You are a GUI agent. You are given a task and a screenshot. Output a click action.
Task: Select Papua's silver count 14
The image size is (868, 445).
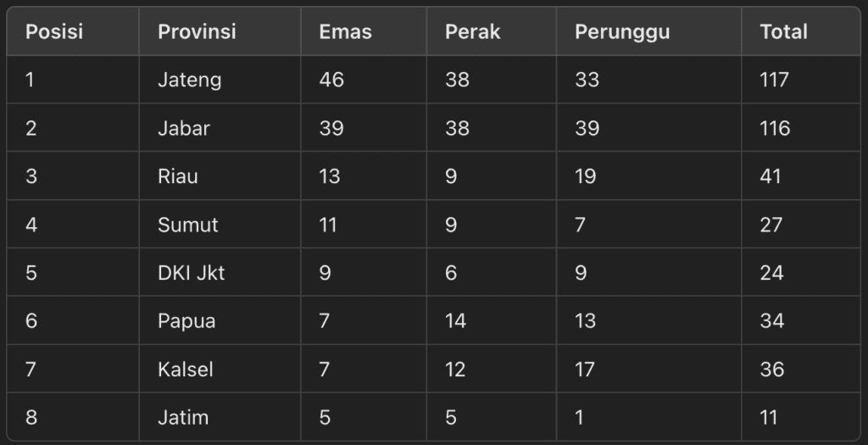[455, 321]
